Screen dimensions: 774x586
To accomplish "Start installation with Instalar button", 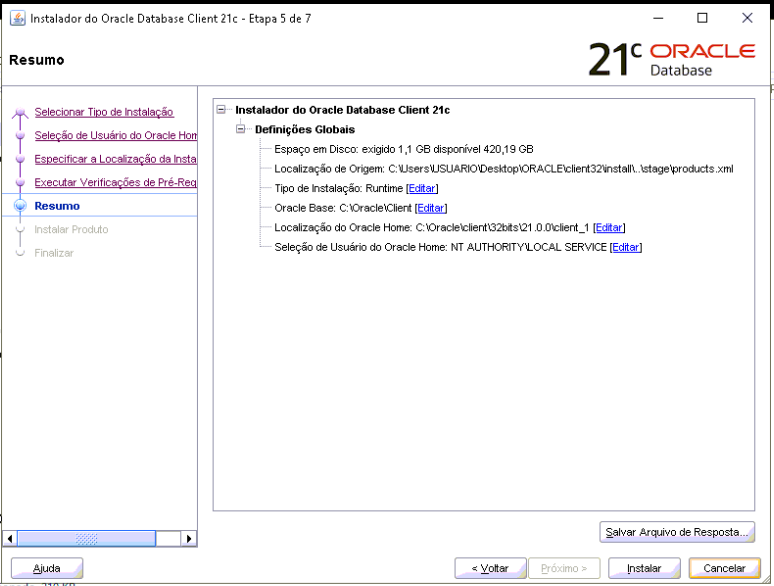I will tap(644, 568).
